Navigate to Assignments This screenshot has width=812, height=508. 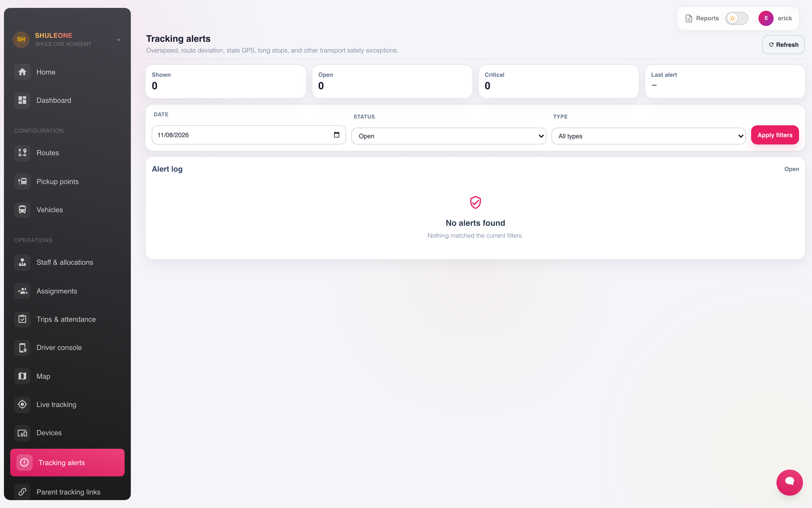pos(67,291)
